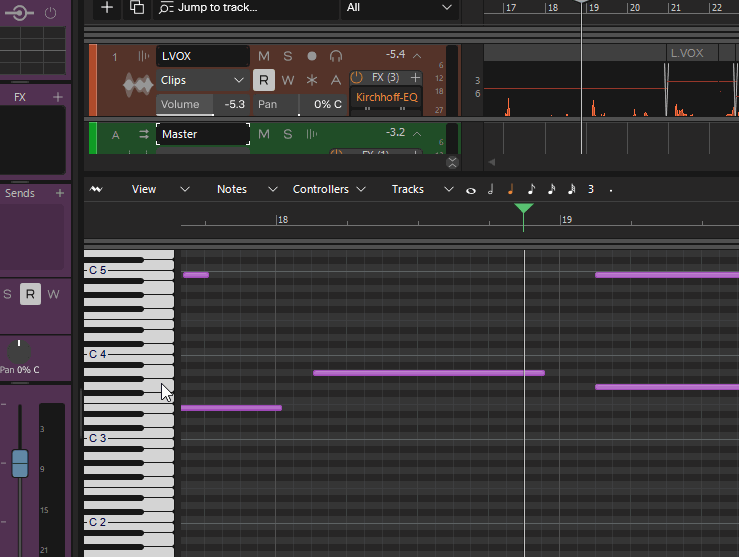Click the LVOX Volume slider

[203, 105]
